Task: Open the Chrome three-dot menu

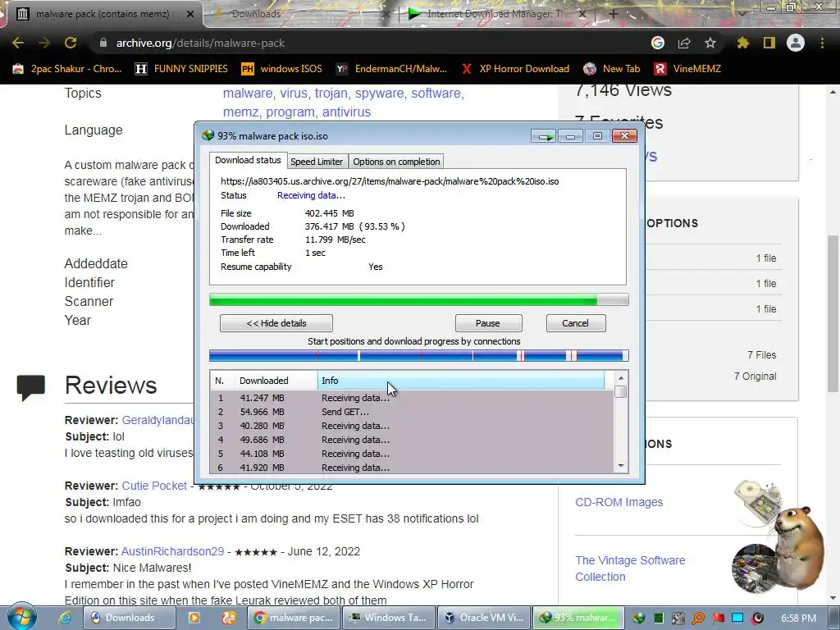Action: click(x=822, y=43)
